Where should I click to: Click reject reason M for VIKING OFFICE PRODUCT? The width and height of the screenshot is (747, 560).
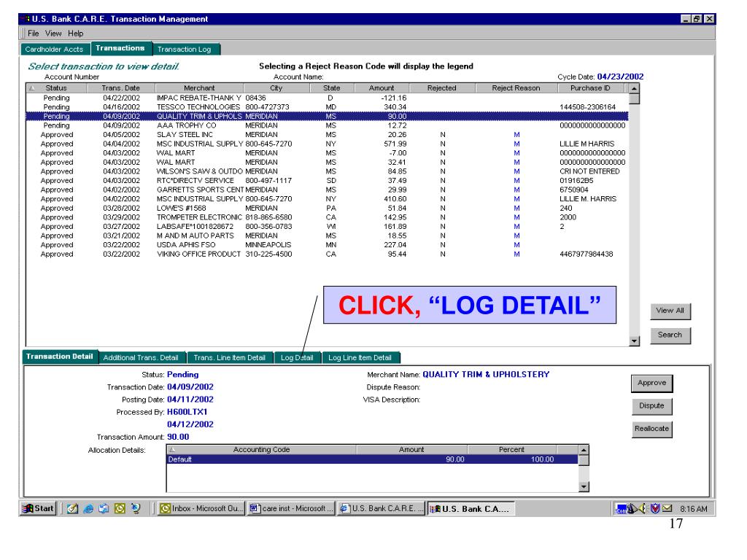(x=517, y=254)
